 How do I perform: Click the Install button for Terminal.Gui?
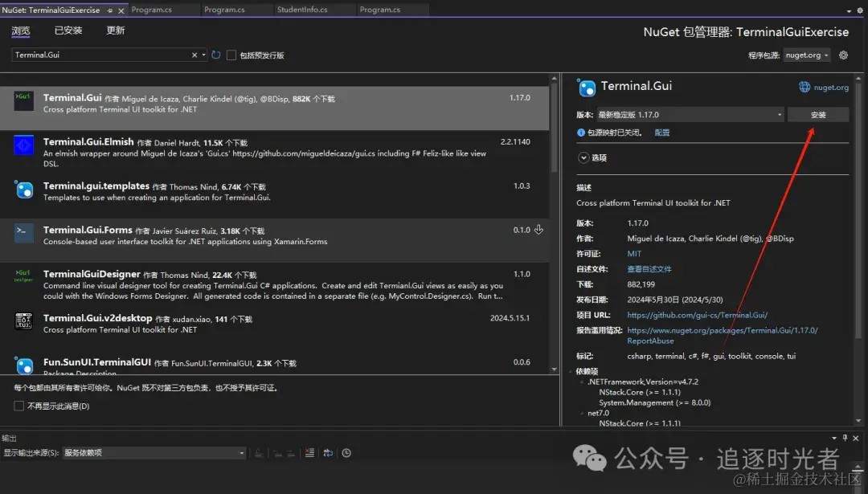point(818,115)
